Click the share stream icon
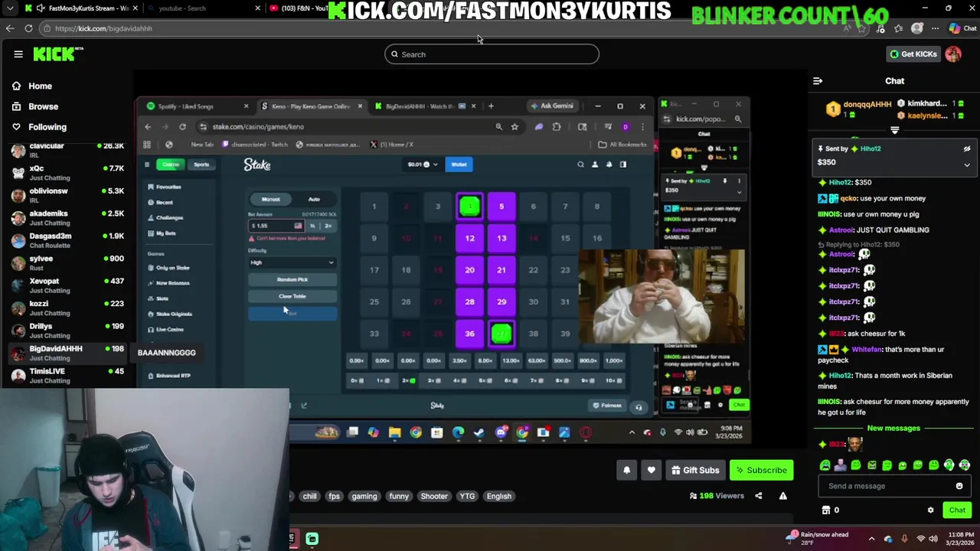Image resolution: width=980 pixels, height=551 pixels. pyautogui.click(x=759, y=496)
